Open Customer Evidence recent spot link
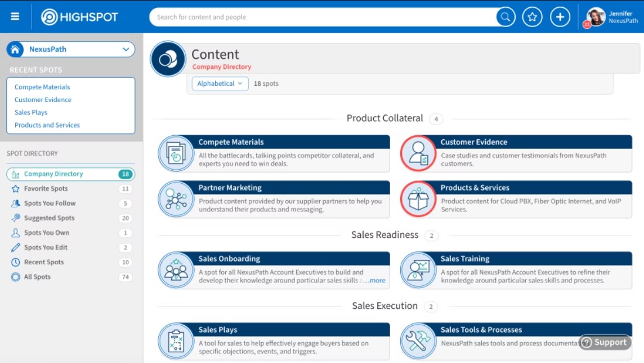Screen dimensions: 644x363 (x=43, y=100)
